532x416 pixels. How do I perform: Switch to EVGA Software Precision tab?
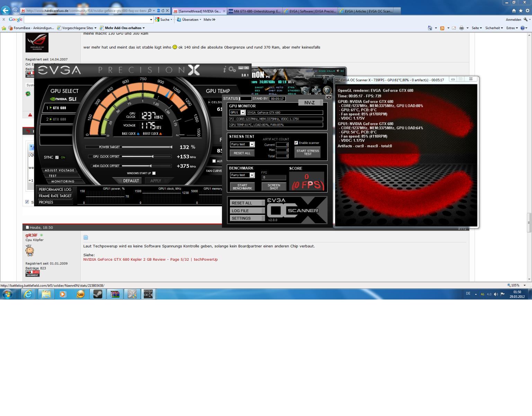tap(310, 11)
